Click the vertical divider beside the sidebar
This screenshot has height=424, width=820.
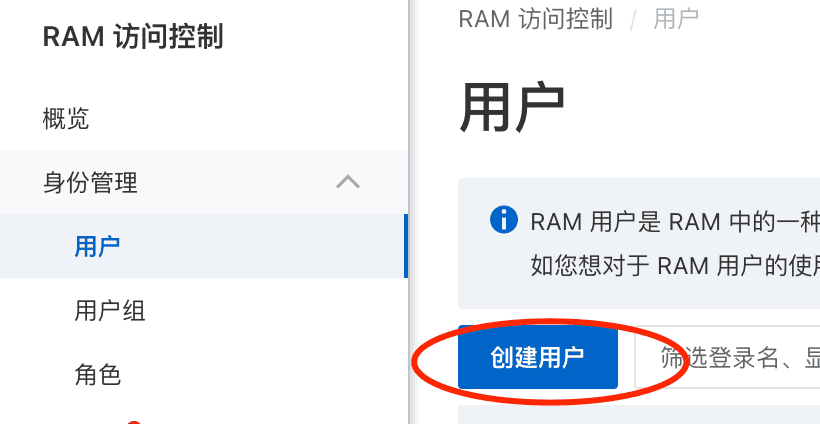coord(409,212)
